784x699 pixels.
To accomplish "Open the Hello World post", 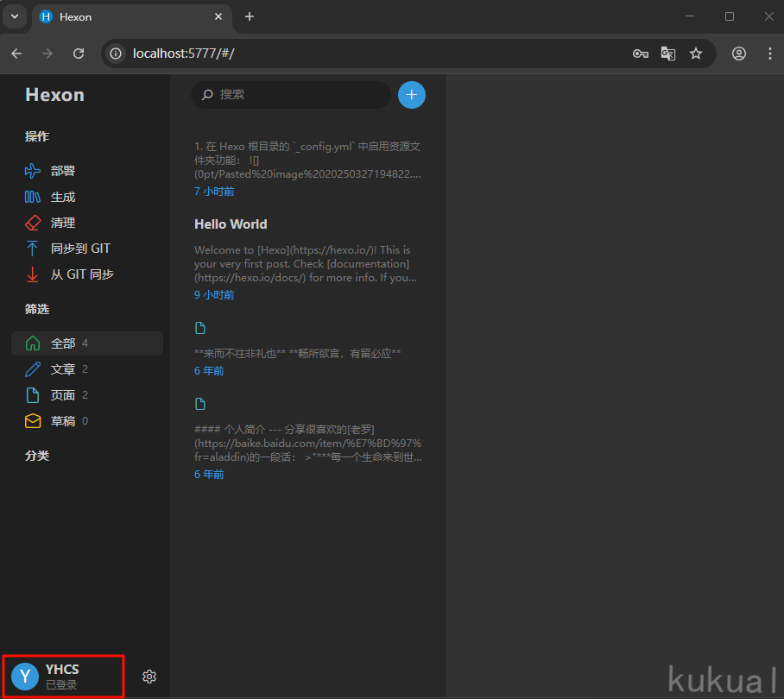I will click(231, 224).
